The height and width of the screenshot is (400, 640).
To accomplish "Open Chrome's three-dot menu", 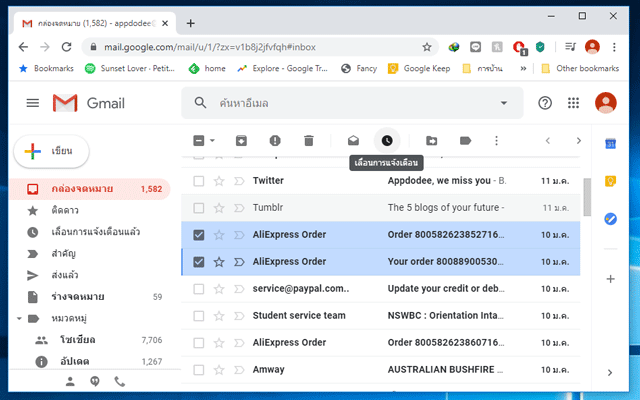I will click(614, 47).
